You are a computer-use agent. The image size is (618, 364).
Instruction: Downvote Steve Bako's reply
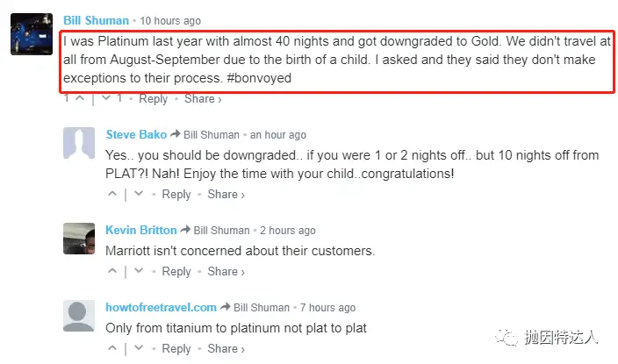point(139,195)
